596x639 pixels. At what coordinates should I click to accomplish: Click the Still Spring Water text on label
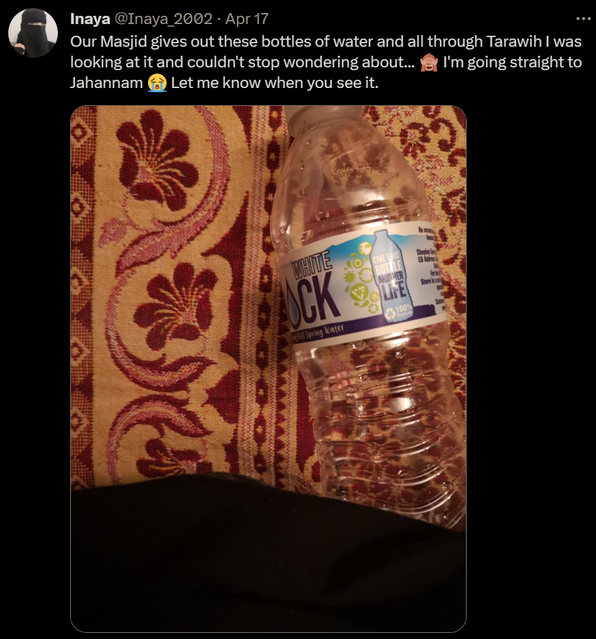tap(320, 332)
